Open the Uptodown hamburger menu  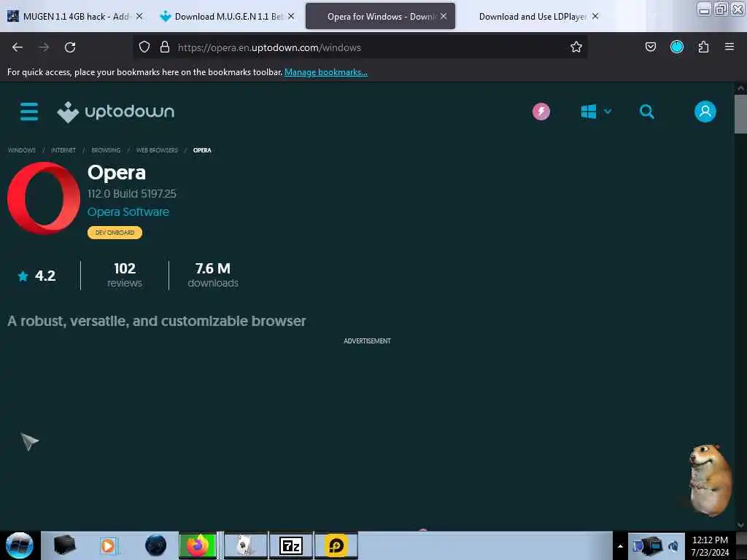coord(29,112)
